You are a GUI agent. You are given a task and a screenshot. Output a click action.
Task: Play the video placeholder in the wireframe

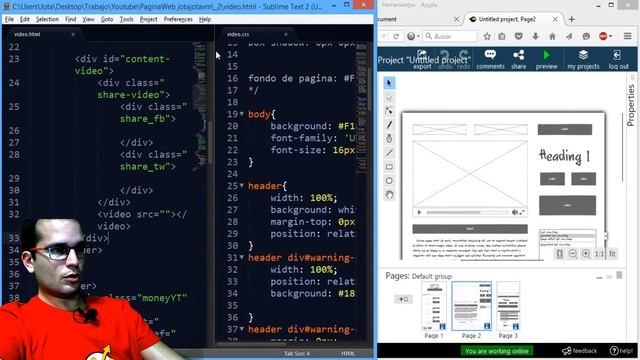pos(419,212)
